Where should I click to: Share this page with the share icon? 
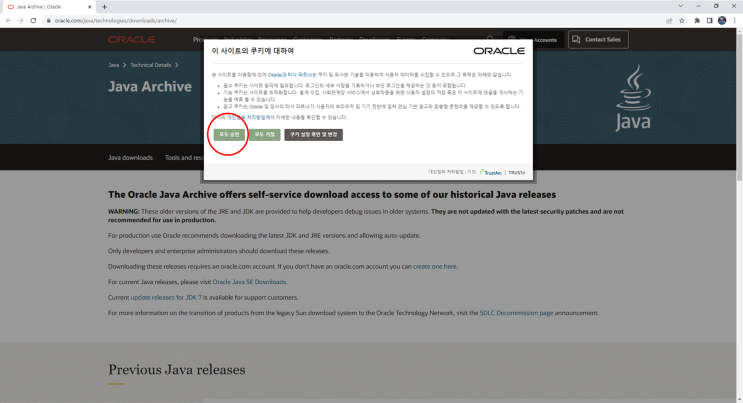click(x=669, y=20)
